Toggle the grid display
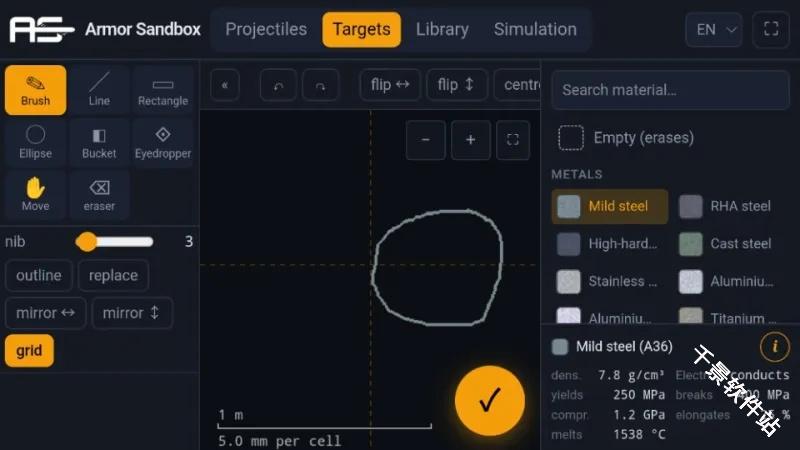 (x=29, y=351)
